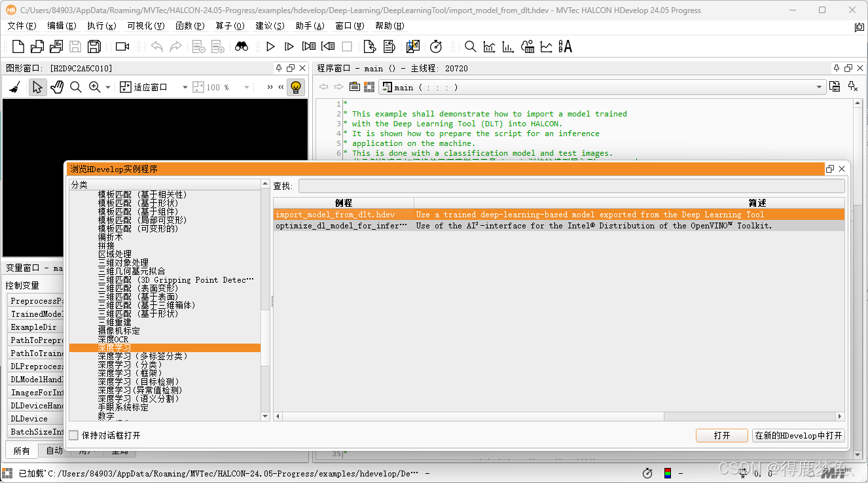Open the 文件(F) menu

coord(22,26)
